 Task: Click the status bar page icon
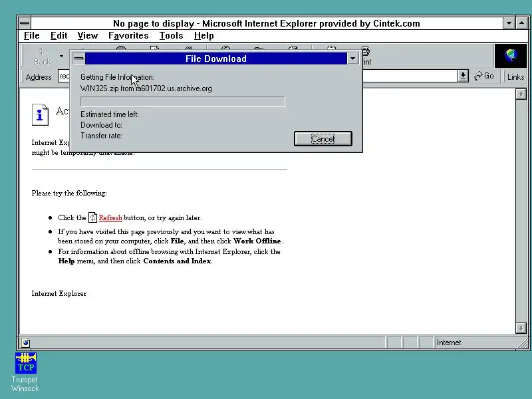coord(26,342)
